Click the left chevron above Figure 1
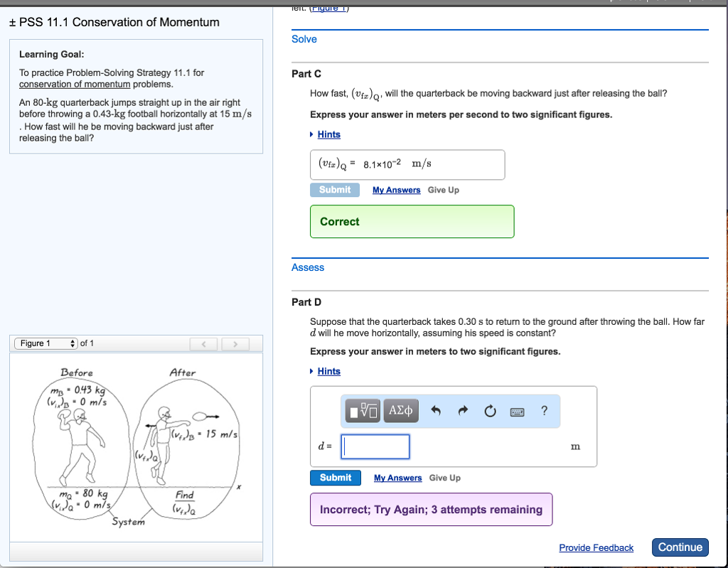728x568 pixels. point(203,343)
